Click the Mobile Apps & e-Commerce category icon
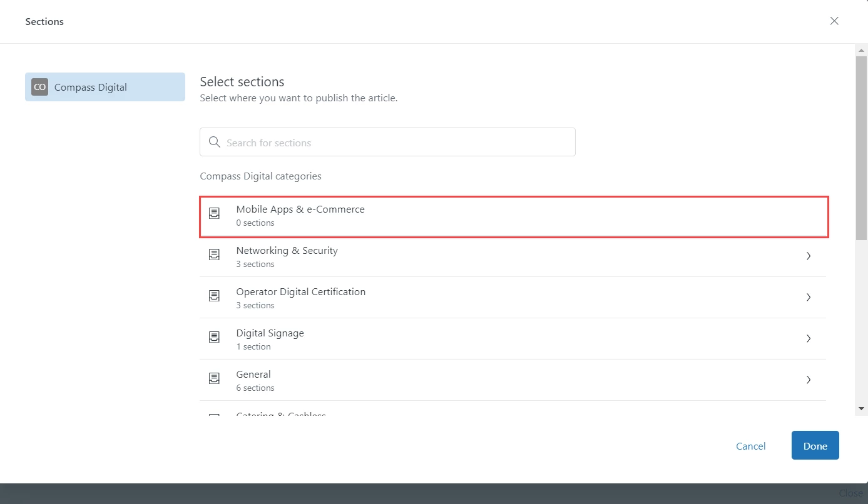The width and height of the screenshot is (868, 504). [x=214, y=214]
